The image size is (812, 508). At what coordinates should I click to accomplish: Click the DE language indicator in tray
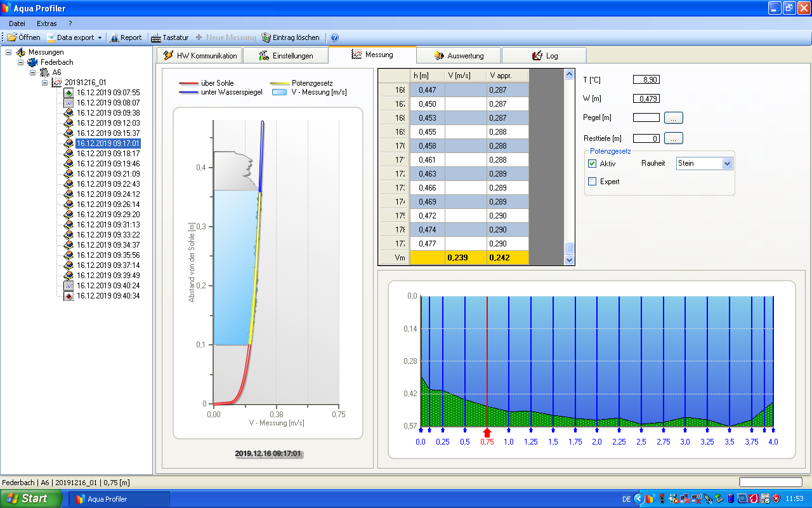[626, 499]
